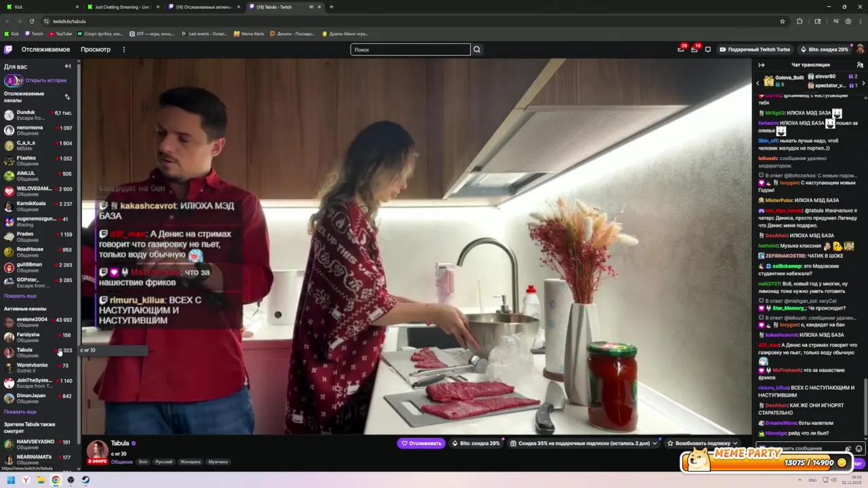Screen dimensions: 868x488
Task: Open WELOVEGAMES channel in sidebar
Action: click(x=39, y=191)
